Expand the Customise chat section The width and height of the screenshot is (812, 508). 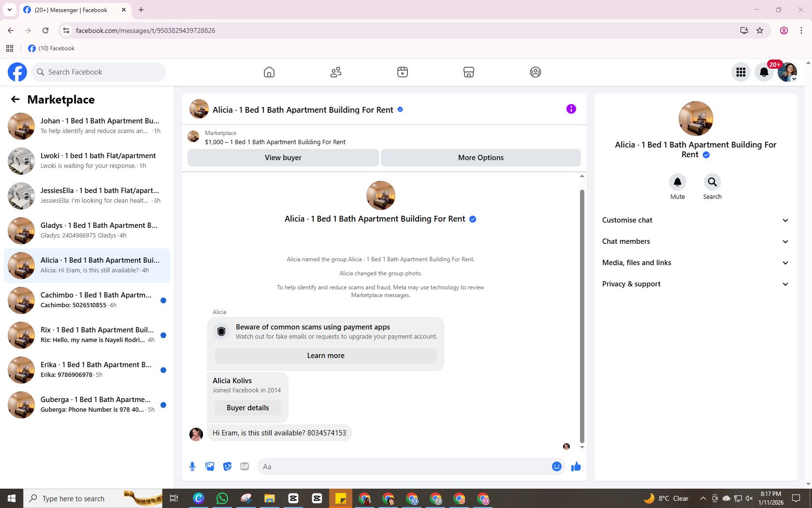click(x=696, y=220)
